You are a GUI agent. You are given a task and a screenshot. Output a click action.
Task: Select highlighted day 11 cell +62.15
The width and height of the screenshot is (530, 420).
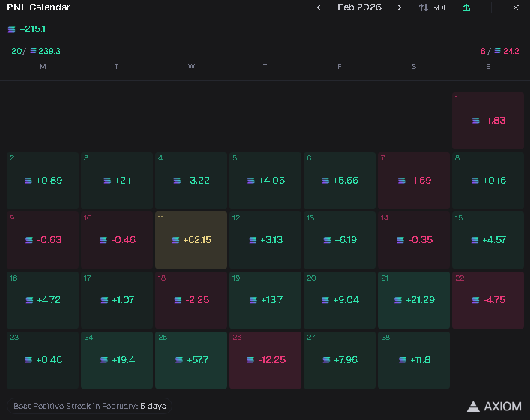pos(191,240)
